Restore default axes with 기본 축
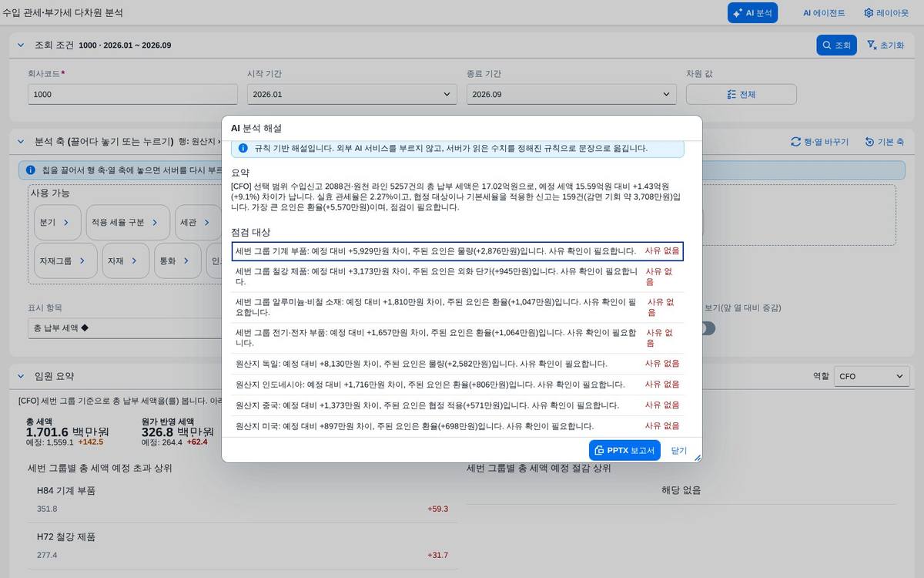The height and width of the screenshot is (578, 924). coord(884,142)
